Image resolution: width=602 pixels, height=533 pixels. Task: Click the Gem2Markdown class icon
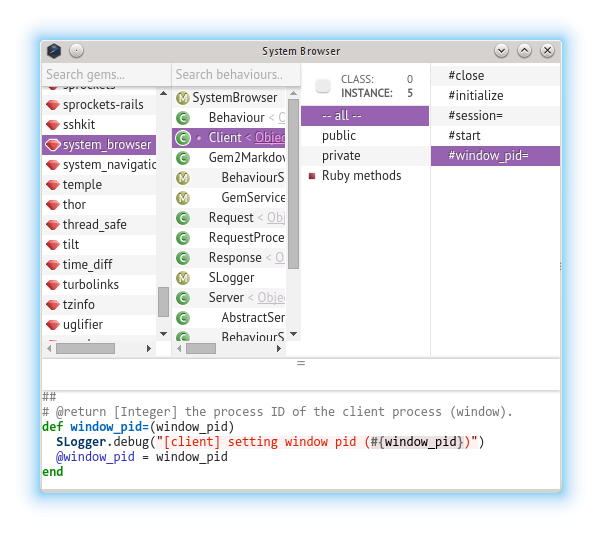183,158
